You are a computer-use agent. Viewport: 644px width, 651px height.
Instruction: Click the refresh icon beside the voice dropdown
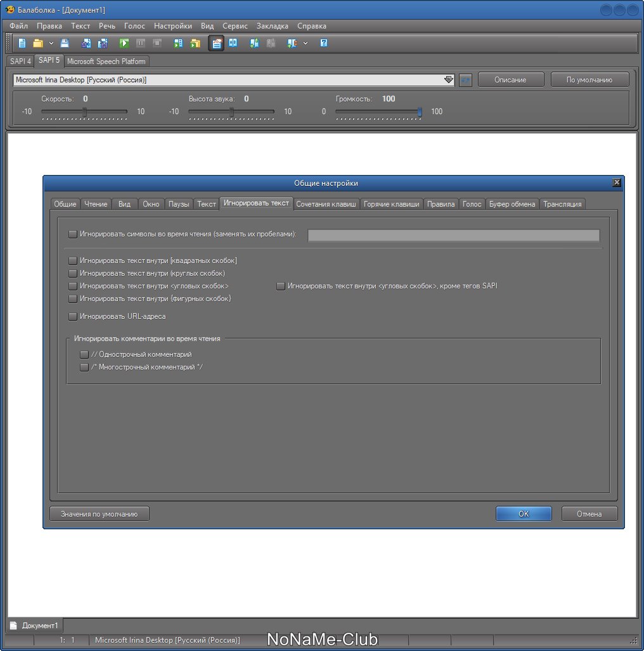465,80
